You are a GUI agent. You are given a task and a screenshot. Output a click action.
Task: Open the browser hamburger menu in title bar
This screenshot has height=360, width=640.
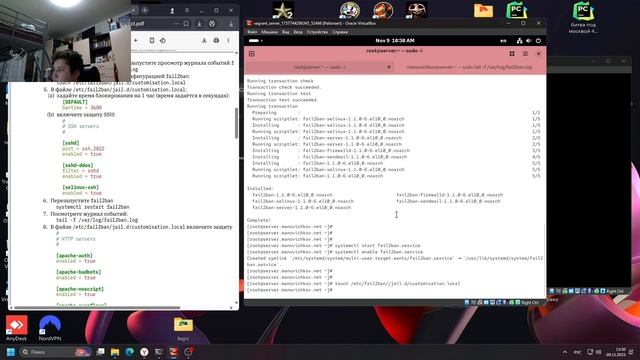point(187,10)
